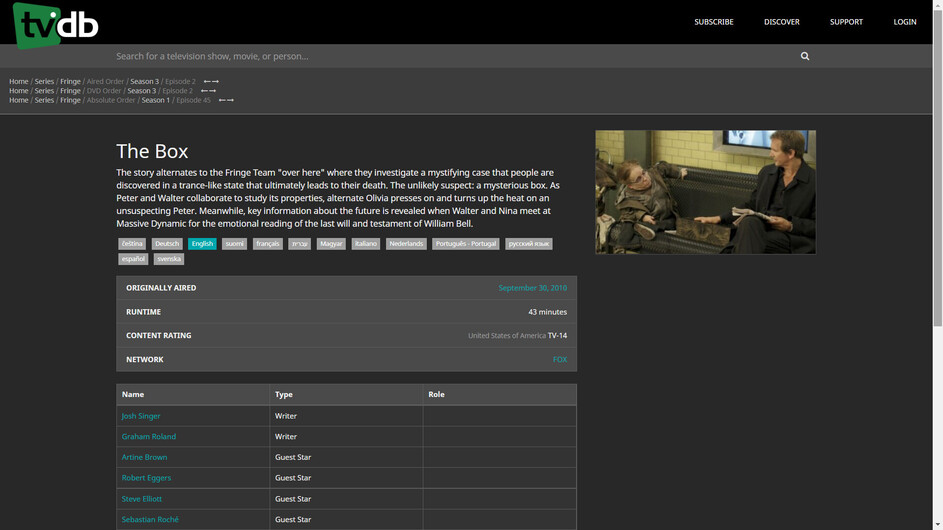Open Season 1 in Absolute Order breadcrumb
Image resolution: width=943 pixels, height=530 pixels.
[156, 100]
